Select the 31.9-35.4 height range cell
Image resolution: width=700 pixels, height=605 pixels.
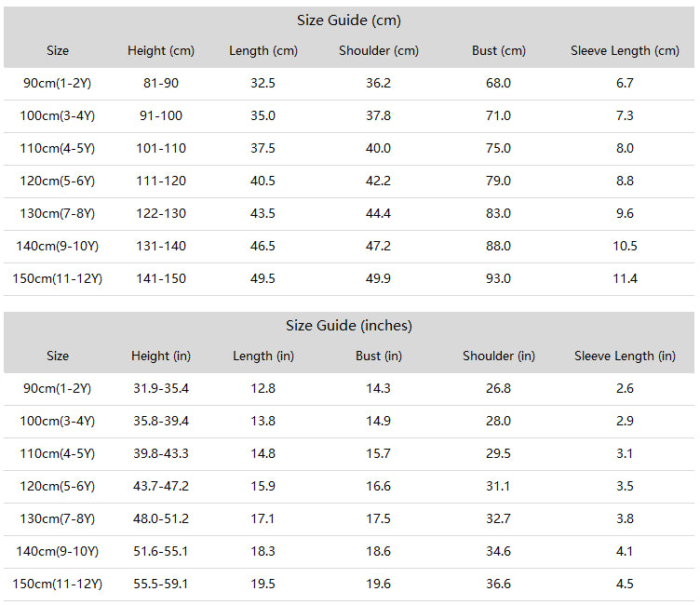click(x=161, y=388)
